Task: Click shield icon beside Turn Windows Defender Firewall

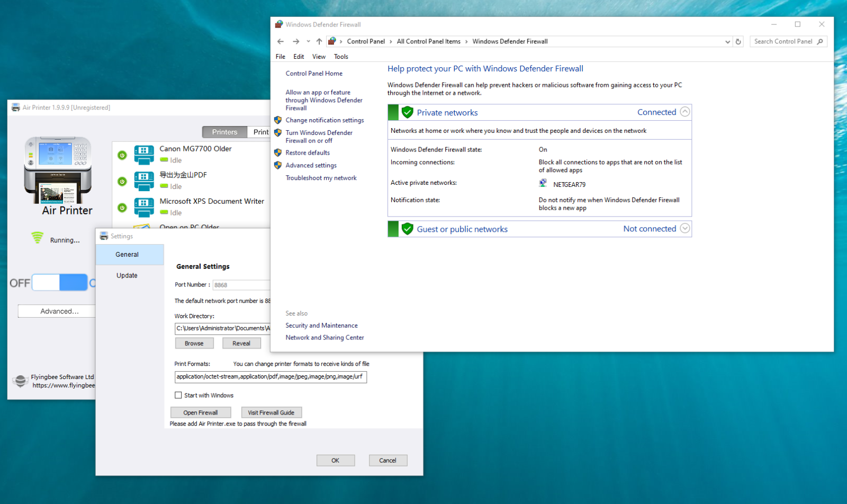Action: click(x=278, y=133)
